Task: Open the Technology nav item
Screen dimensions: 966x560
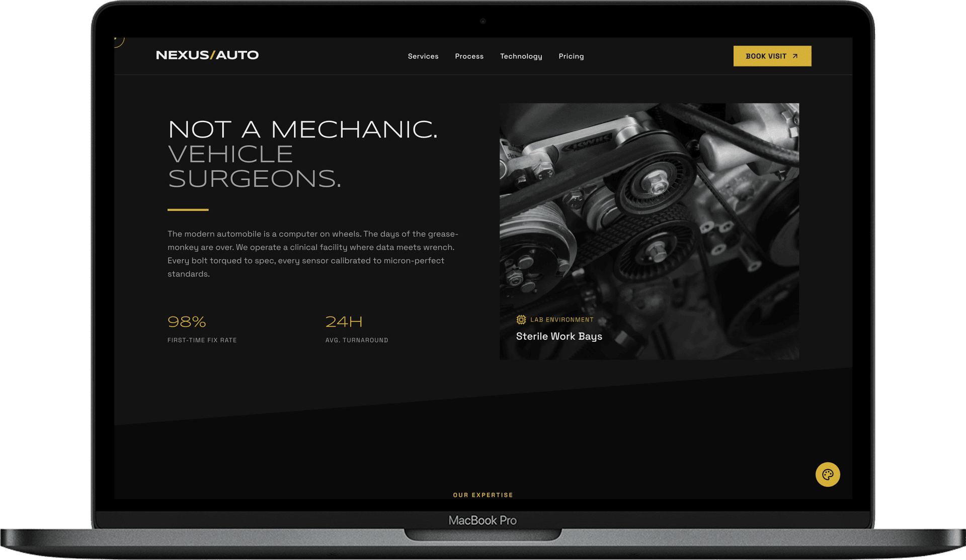Action: point(521,56)
